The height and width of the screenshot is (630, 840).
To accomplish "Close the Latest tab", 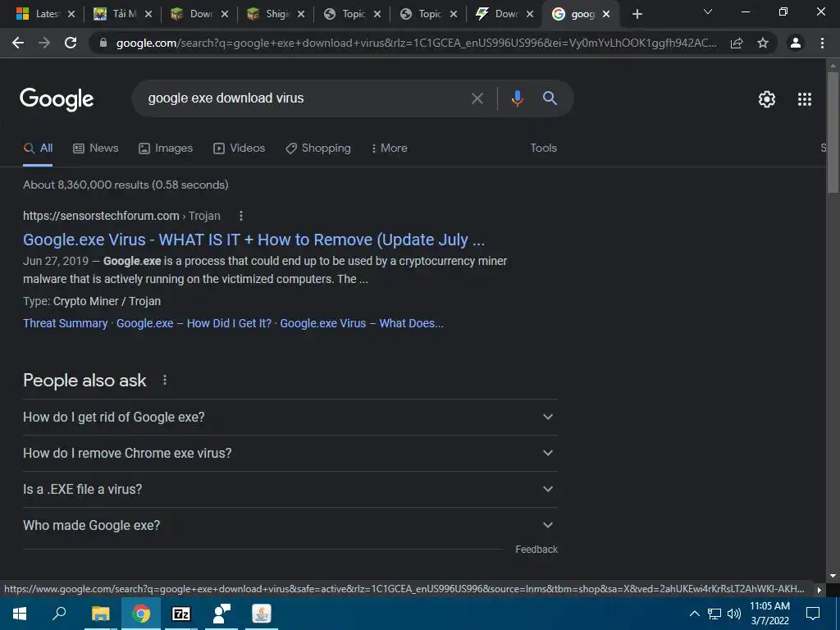I will [72, 14].
